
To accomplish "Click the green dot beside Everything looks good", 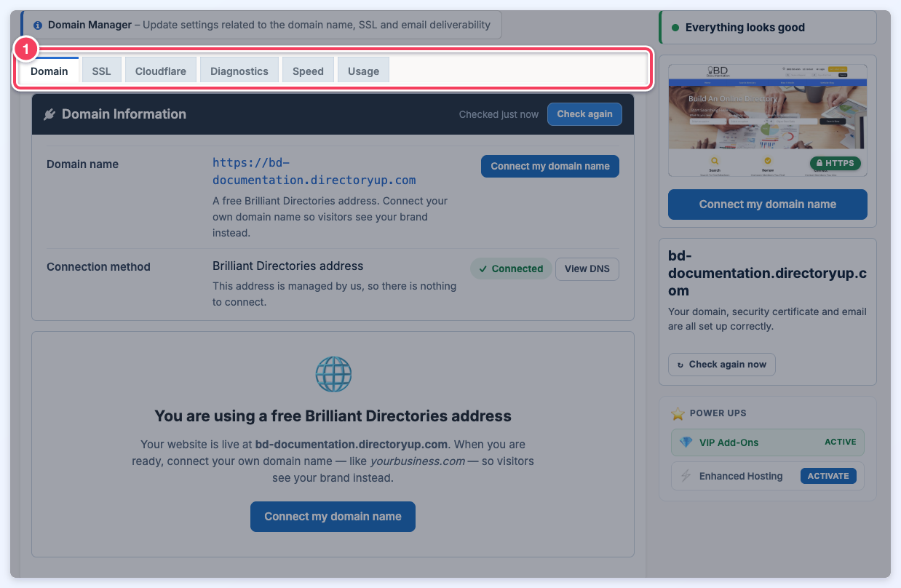I will tap(675, 28).
